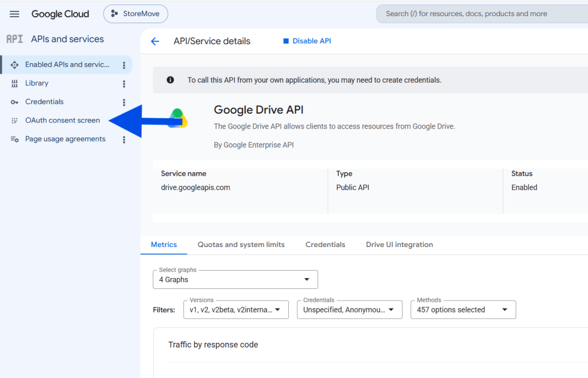
Task: Open more options for Credentials
Action: click(x=124, y=102)
